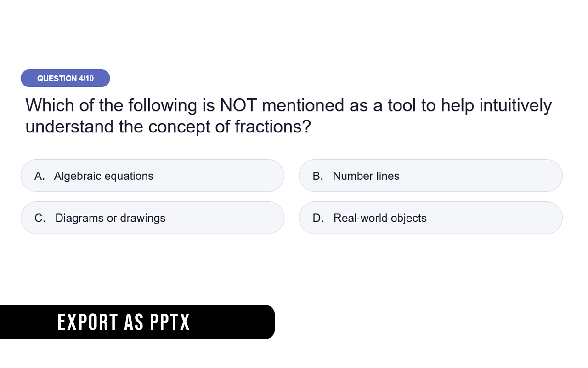Click the word 'drawings' in option C
Screen dimensions: 588x368
point(143,218)
